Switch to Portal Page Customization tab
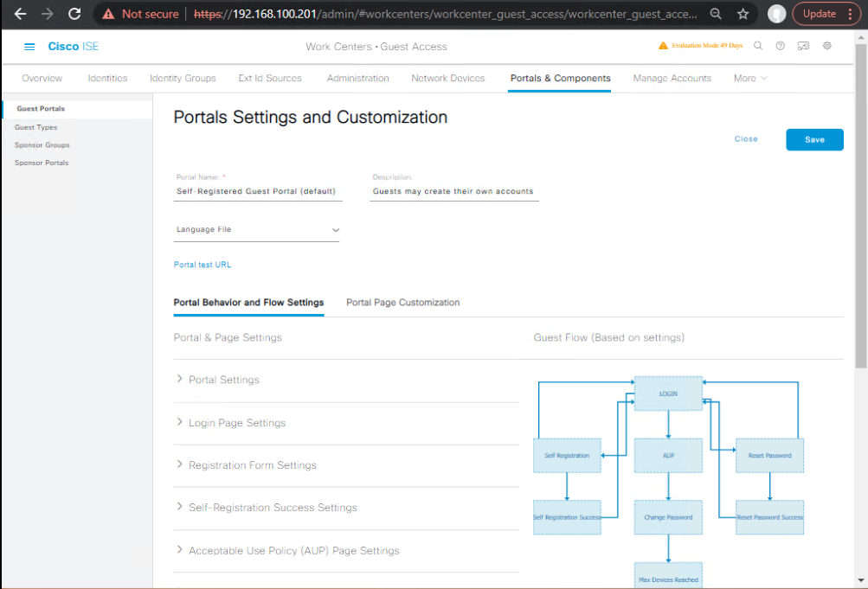Image resolution: width=868 pixels, height=589 pixels. pos(403,303)
